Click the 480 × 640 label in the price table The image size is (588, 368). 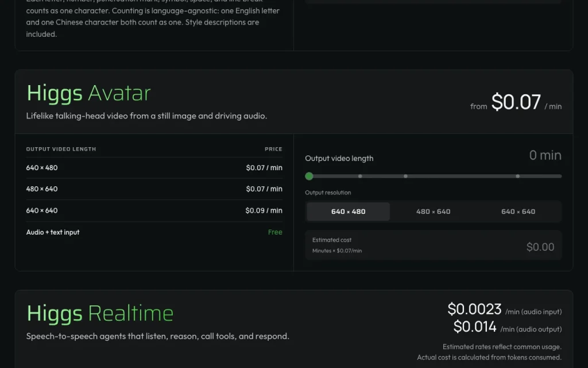coord(42,189)
